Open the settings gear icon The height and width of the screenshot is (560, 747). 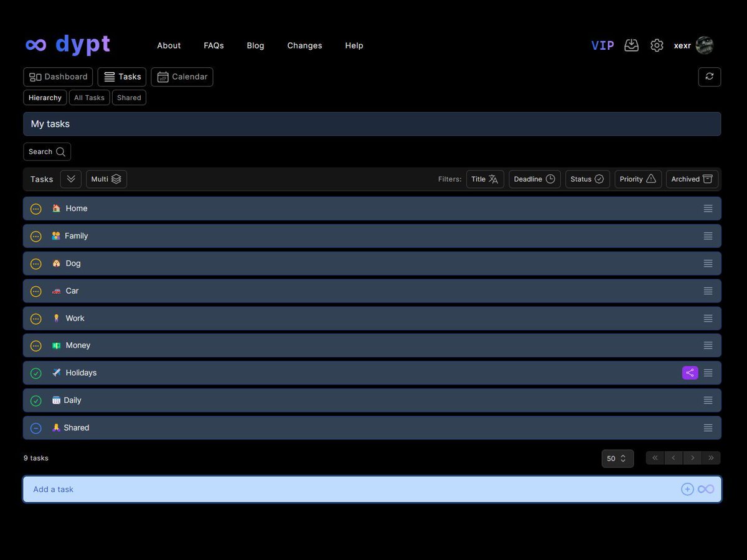[x=657, y=45]
